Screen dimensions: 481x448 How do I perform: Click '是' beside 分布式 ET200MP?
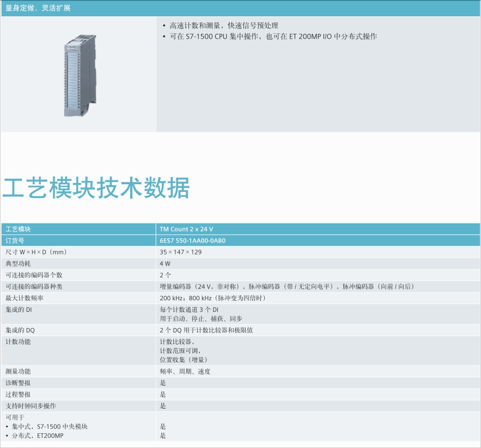tap(162, 435)
